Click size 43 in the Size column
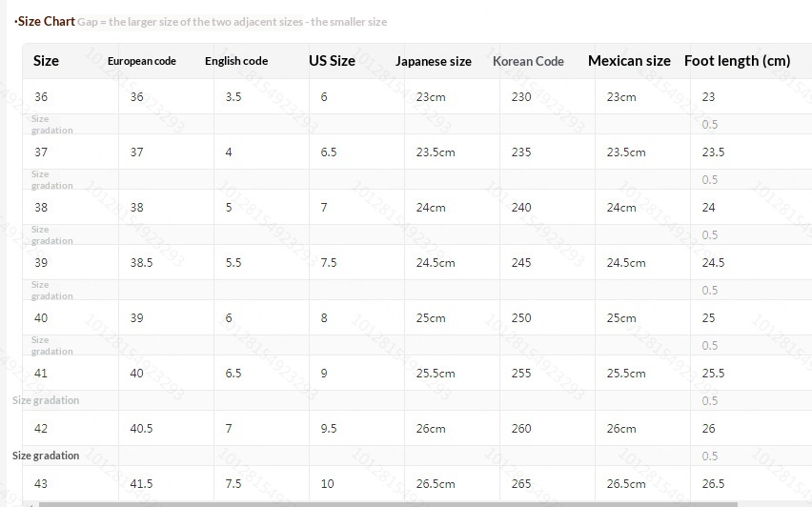 (x=41, y=484)
